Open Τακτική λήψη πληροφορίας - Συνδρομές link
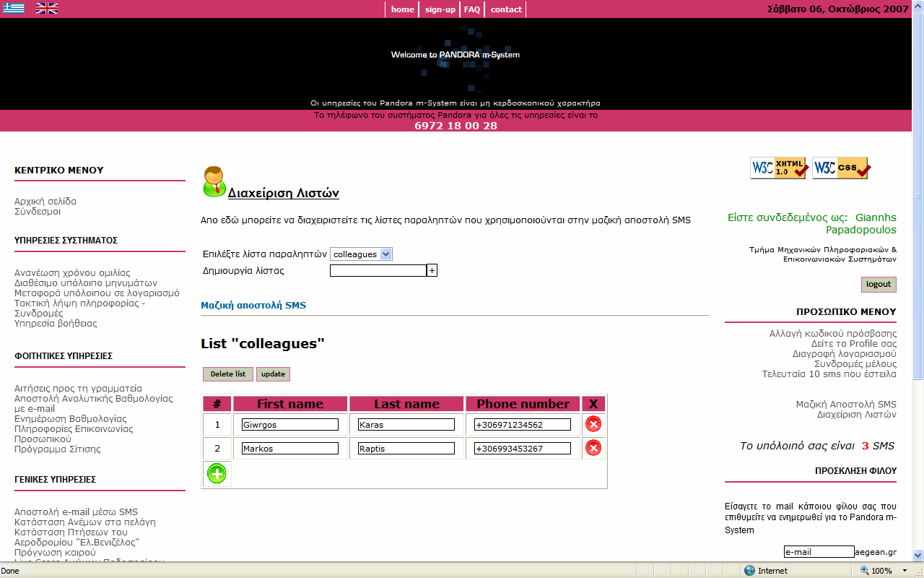The image size is (924, 578). [x=80, y=309]
